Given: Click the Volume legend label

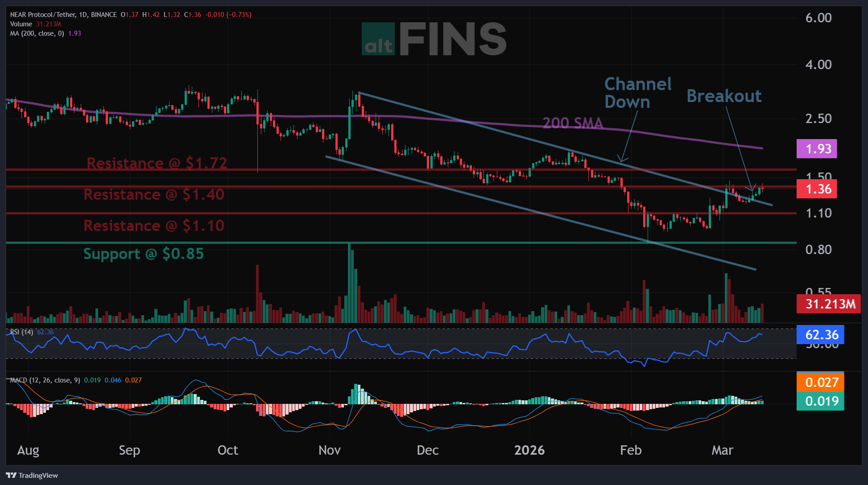Looking at the screenshot, I should [x=21, y=24].
